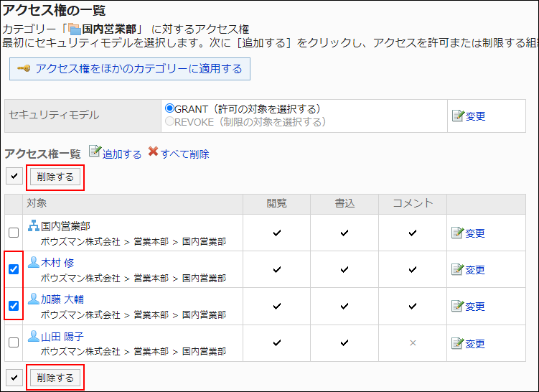Screen dimensions: 539x392
Task: Click the organization icon beside 国内営業部 row
Action: (x=34, y=225)
